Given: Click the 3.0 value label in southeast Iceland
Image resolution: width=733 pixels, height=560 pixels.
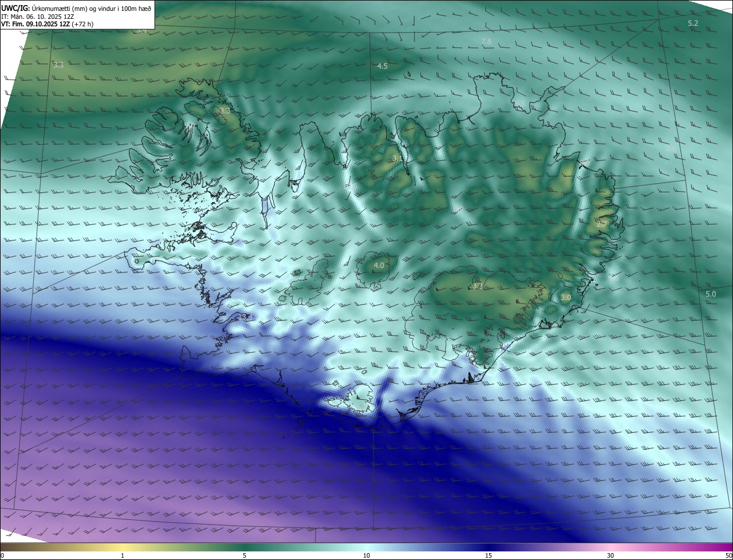Looking at the screenshot, I should point(566,298).
